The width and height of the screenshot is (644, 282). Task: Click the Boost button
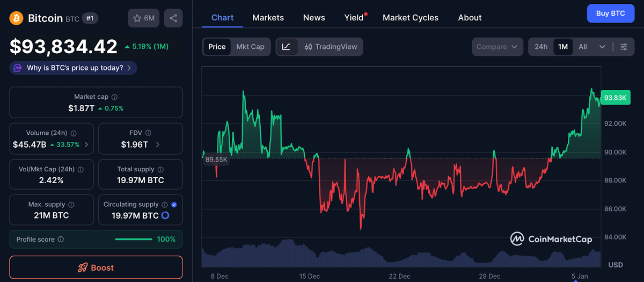96,267
